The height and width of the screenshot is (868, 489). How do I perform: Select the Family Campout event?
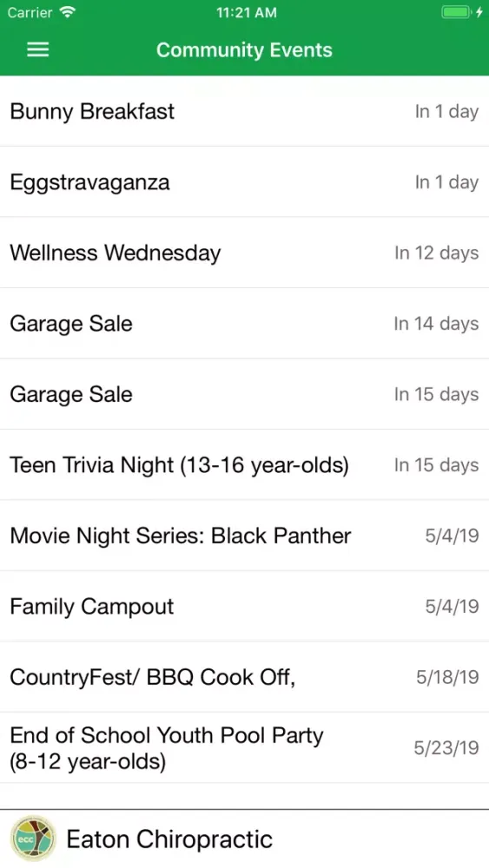point(244,607)
